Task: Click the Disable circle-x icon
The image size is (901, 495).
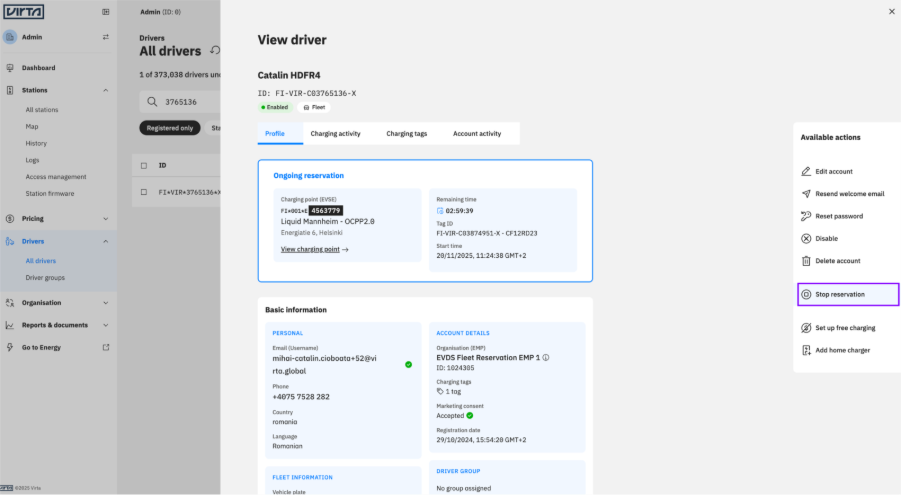Action: [x=806, y=239]
